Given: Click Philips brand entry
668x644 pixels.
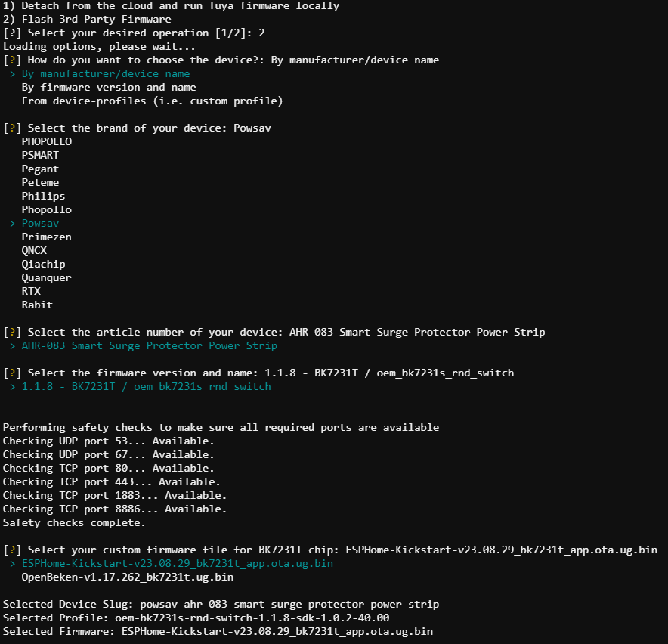Looking at the screenshot, I should [44, 197].
